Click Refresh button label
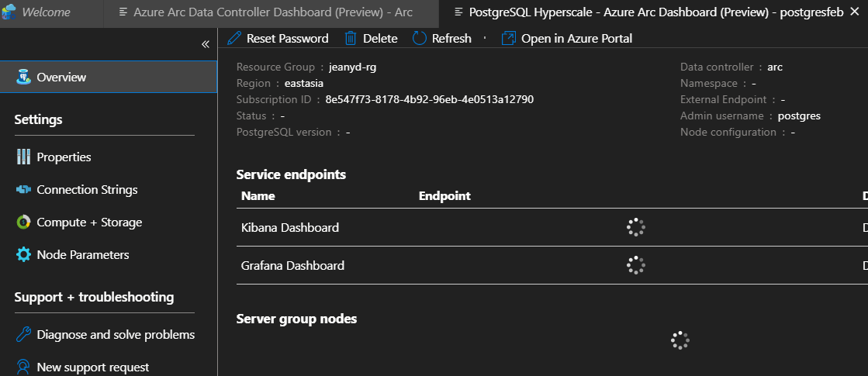 click(x=451, y=38)
